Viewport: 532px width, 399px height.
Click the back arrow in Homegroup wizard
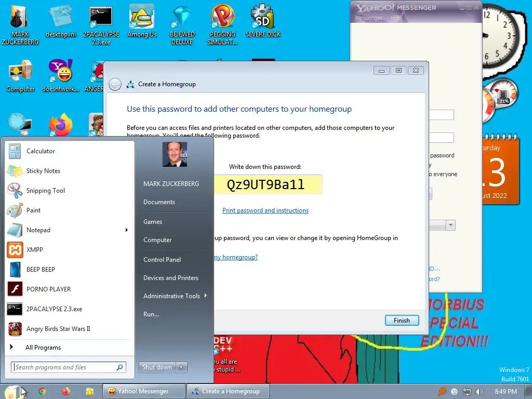(x=115, y=84)
